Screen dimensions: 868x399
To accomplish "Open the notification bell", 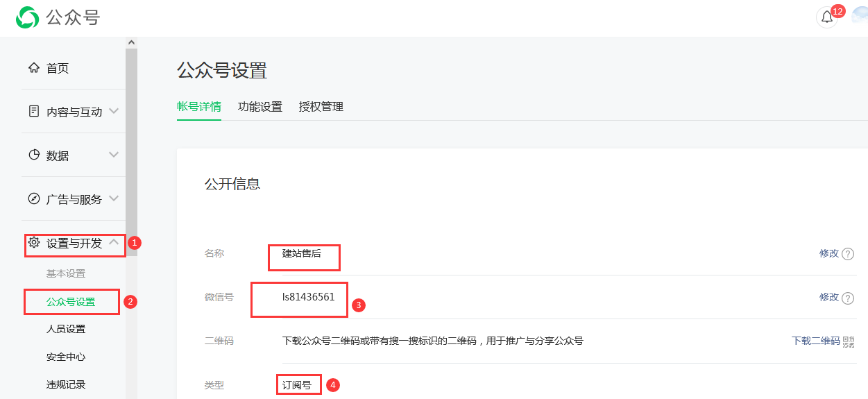I will (x=827, y=17).
